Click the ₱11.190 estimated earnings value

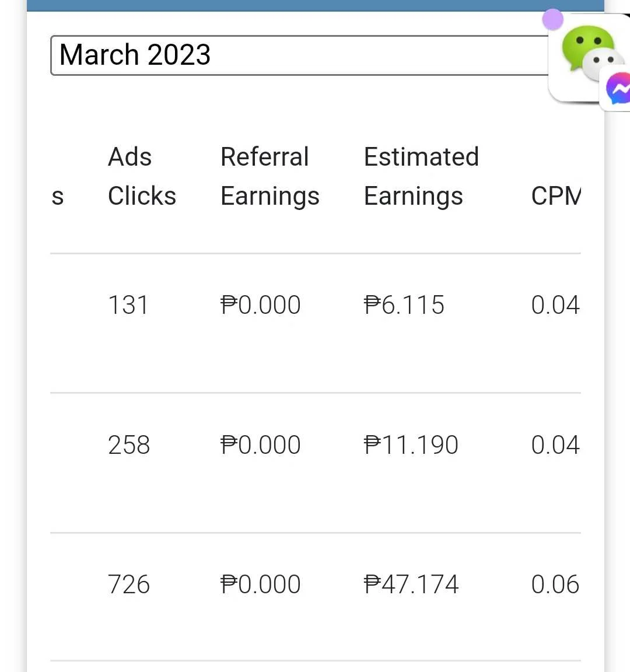tap(411, 445)
